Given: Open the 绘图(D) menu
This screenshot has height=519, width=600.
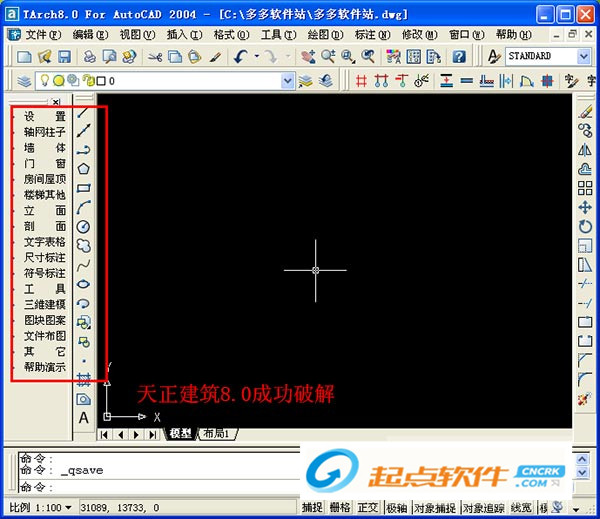Looking at the screenshot, I should 325,35.
